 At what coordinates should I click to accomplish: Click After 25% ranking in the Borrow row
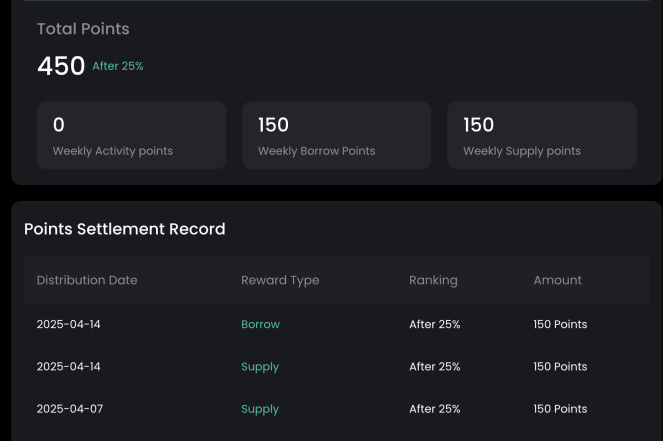tap(435, 324)
